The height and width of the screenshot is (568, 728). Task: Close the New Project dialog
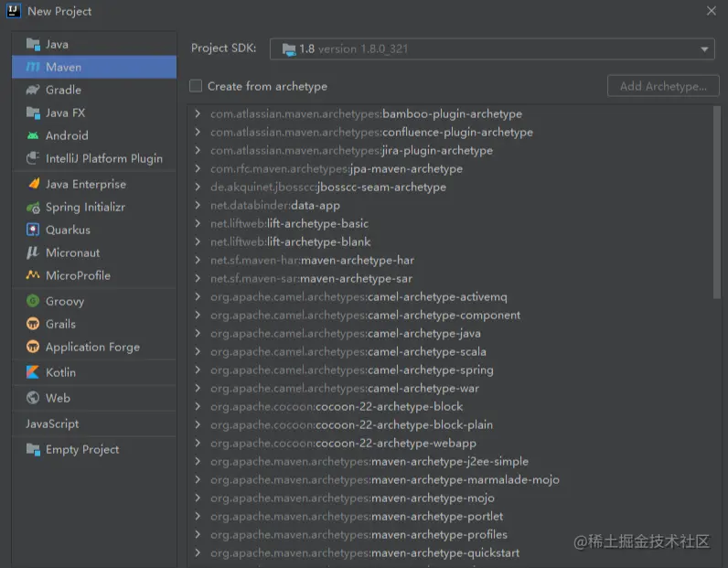tap(712, 11)
